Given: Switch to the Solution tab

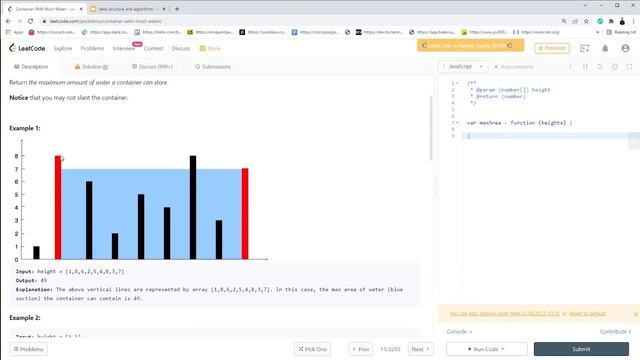Looking at the screenshot, I should pyautogui.click(x=91, y=67).
